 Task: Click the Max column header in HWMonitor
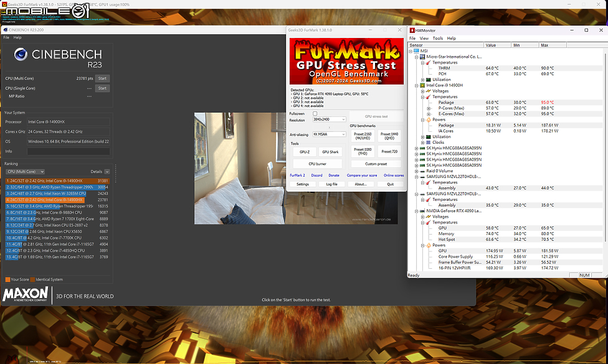click(553, 45)
